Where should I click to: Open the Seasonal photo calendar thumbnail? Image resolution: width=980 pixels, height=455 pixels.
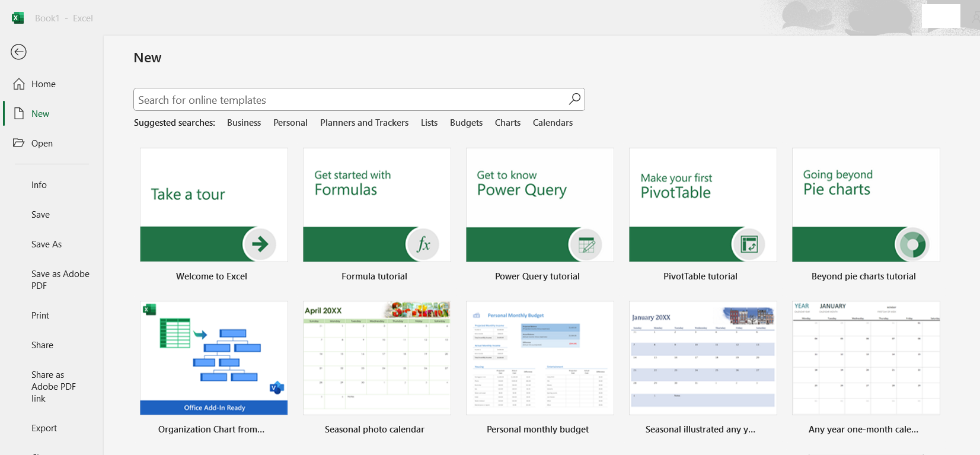coord(377,358)
